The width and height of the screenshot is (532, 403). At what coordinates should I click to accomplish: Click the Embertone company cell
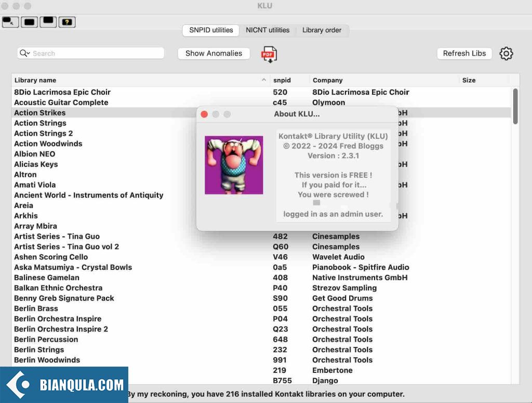pos(332,370)
